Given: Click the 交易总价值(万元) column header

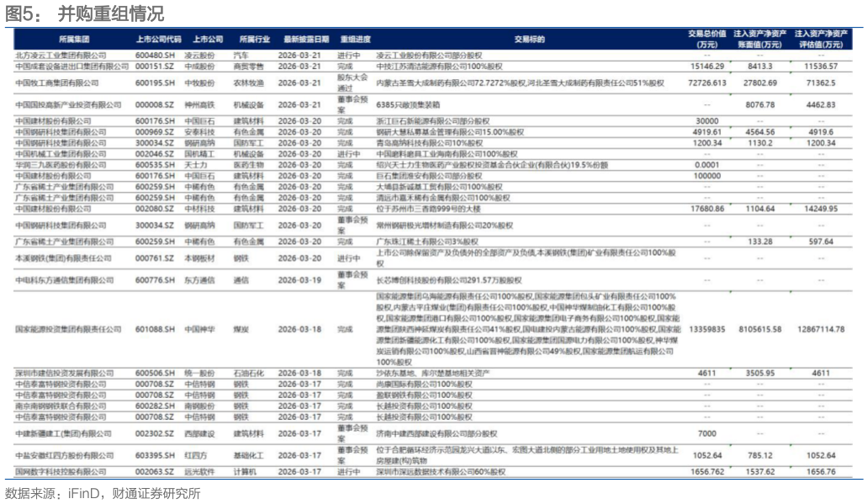Looking at the screenshot, I should tap(707, 39).
